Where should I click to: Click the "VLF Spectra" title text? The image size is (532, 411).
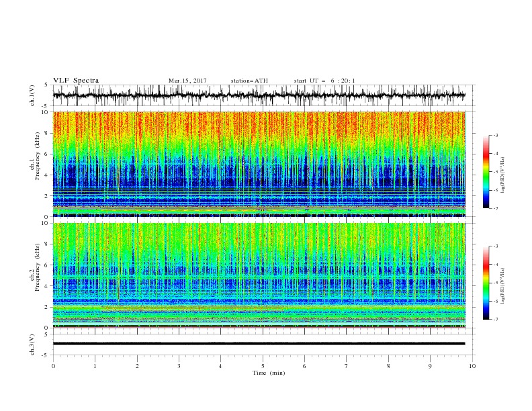click(76, 81)
